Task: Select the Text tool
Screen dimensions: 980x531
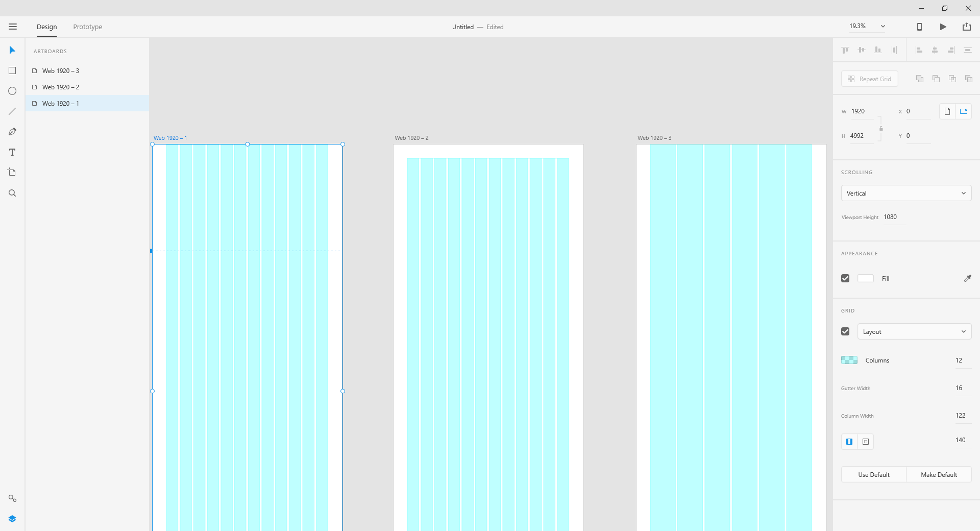Action: click(12, 152)
